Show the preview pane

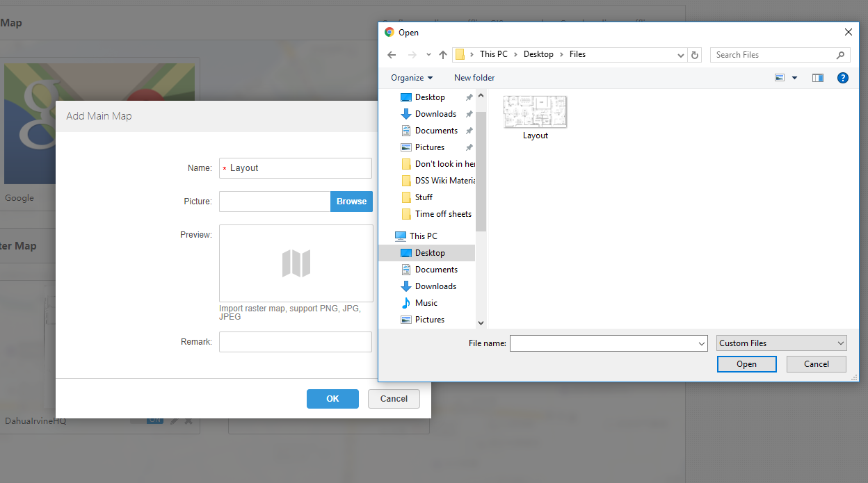818,78
